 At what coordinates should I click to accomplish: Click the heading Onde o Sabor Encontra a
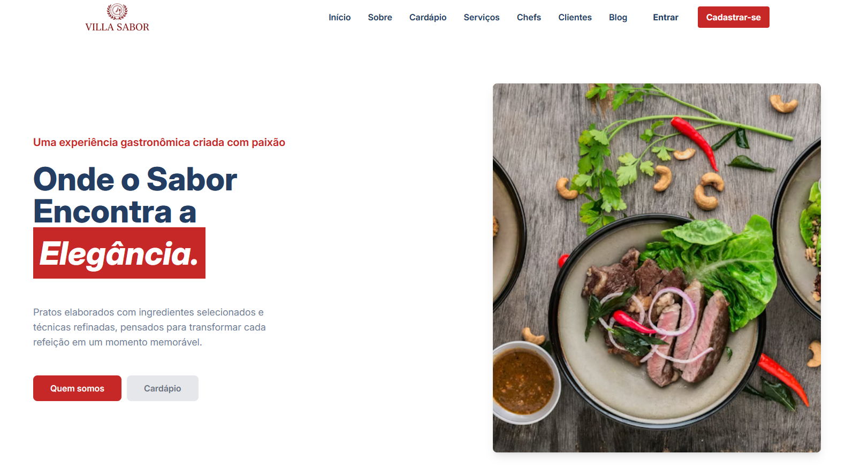(135, 195)
